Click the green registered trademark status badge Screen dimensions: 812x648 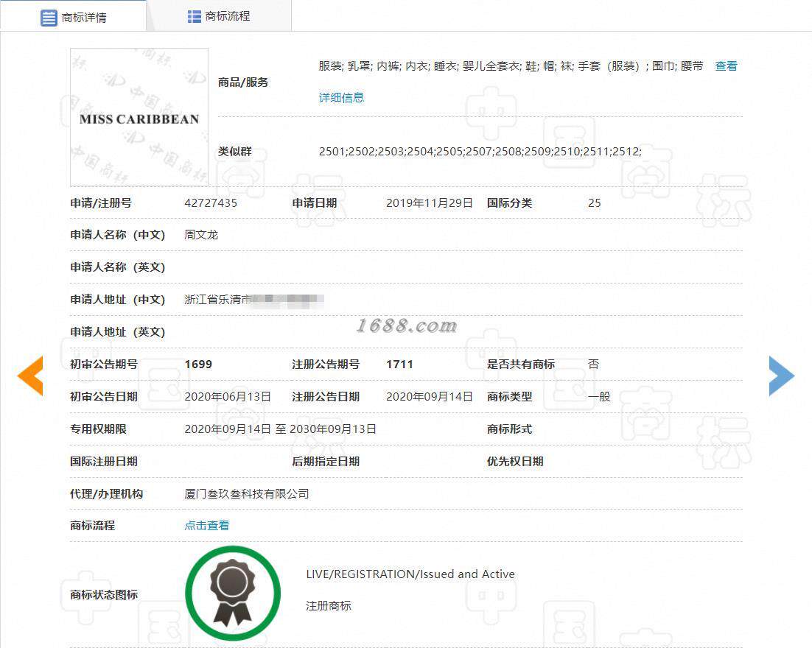(x=233, y=593)
